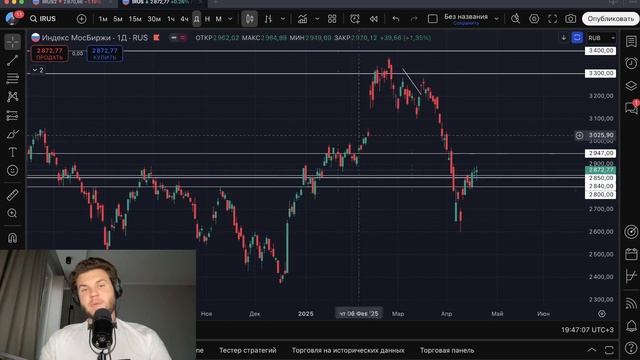Click the red ПРОДАТЬ sell button

(49, 53)
